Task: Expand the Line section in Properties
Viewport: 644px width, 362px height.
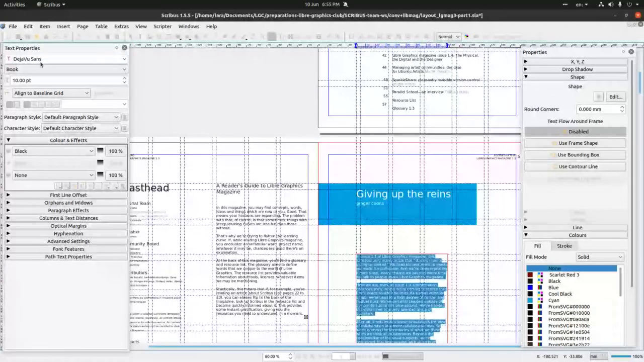Action: pyautogui.click(x=576, y=227)
